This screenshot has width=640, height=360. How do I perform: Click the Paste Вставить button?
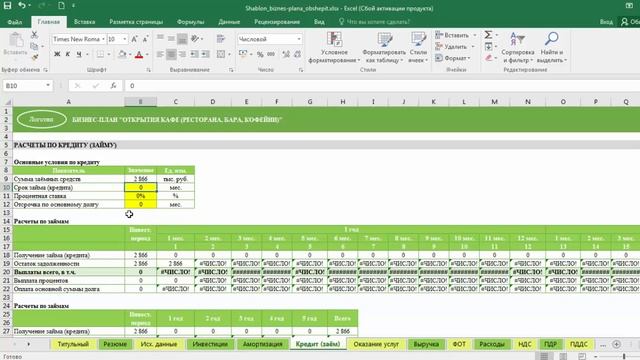(x=15, y=44)
